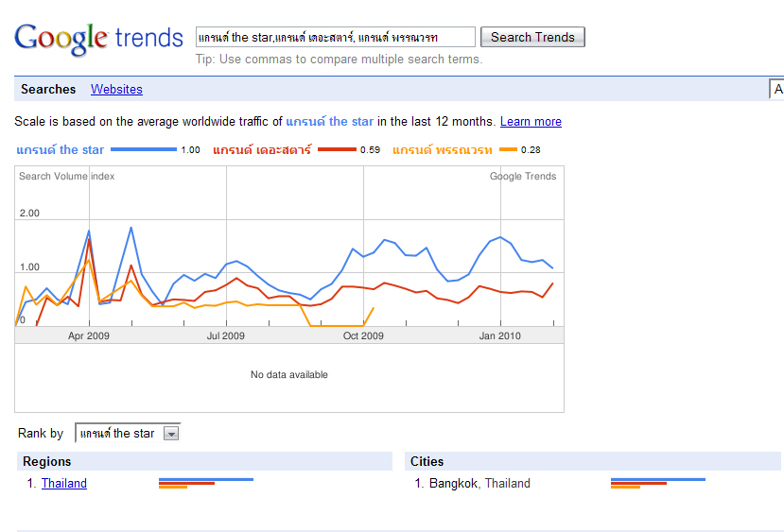Click the 1.00 value next to blue legend
This screenshot has height=532, width=784.
[190, 150]
